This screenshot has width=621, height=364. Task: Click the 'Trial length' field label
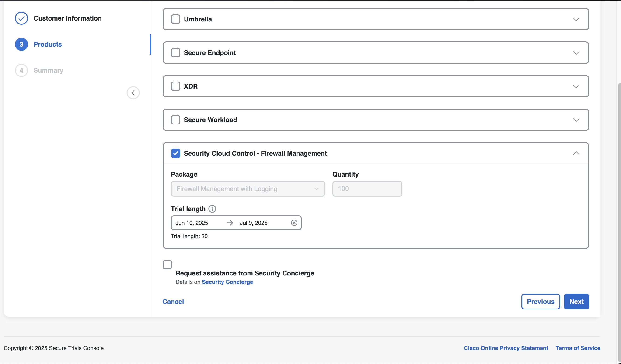188,209
